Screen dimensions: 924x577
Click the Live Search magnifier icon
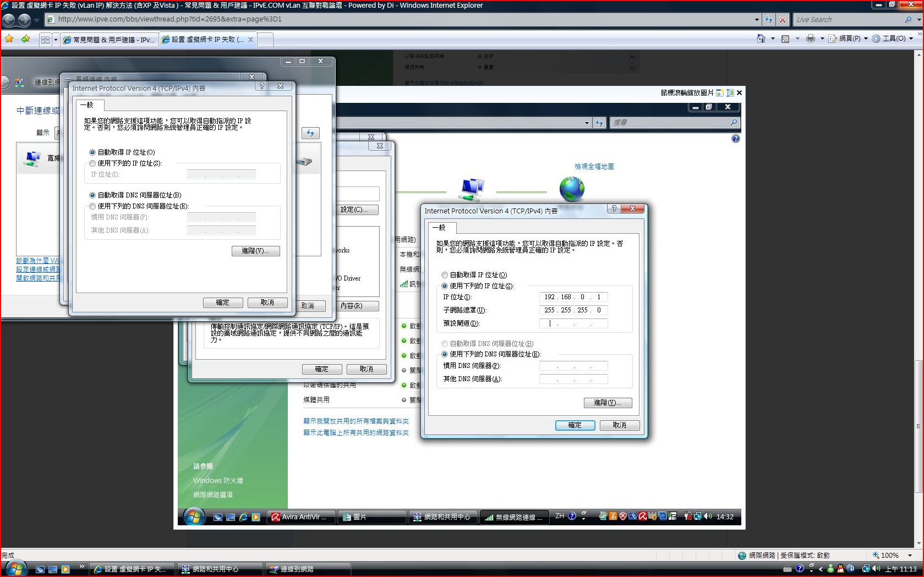[x=908, y=19]
